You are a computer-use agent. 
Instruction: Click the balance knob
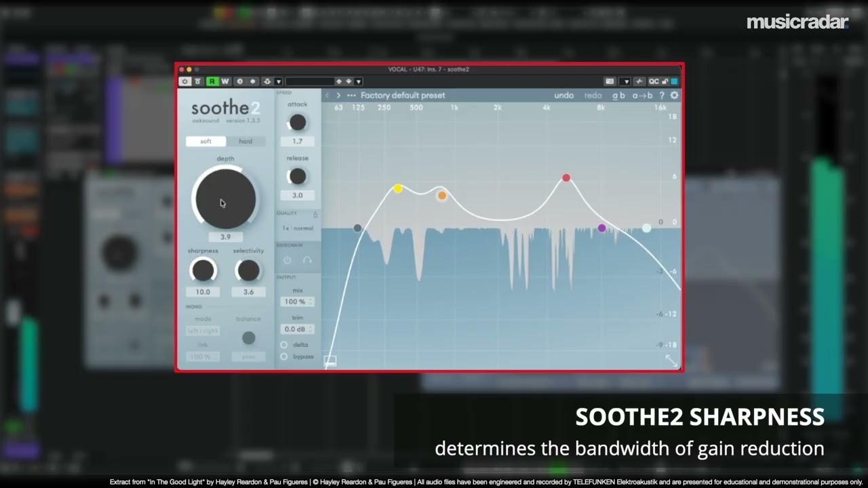[249, 338]
